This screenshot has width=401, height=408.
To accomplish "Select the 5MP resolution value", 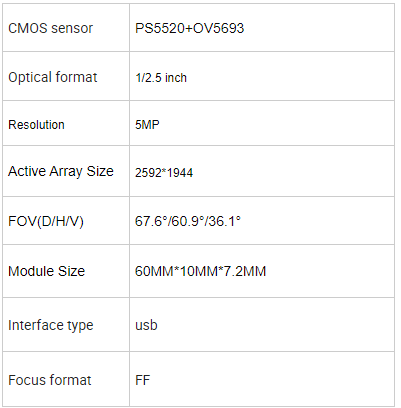I will (147, 125).
